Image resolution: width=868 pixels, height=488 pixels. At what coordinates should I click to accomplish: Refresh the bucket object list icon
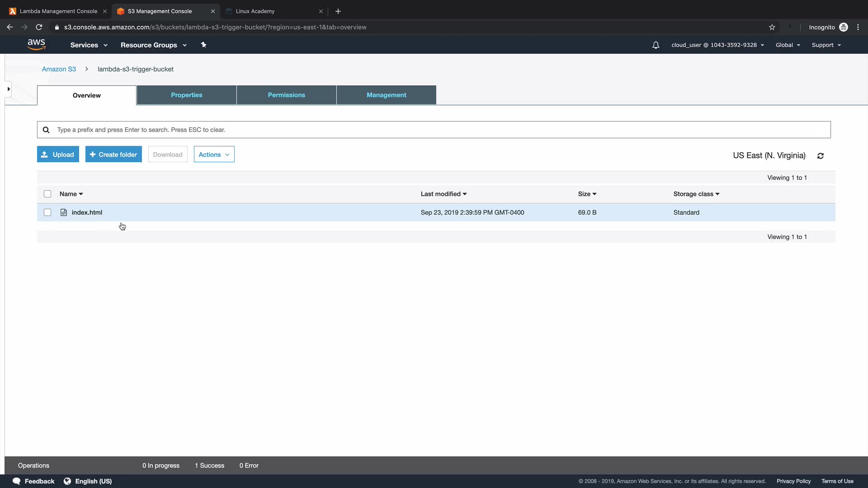pyautogui.click(x=821, y=156)
